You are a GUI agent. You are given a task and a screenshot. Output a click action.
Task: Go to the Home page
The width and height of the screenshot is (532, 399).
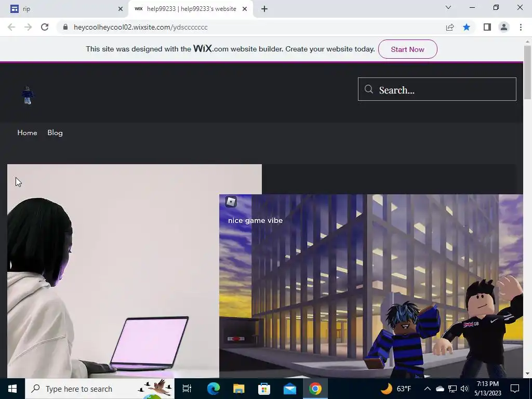point(27,132)
